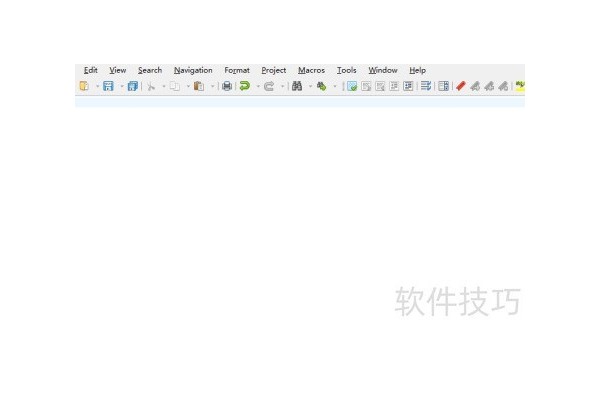The image size is (600, 400).
Task: Open the Search menu
Action: click(x=150, y=70)
